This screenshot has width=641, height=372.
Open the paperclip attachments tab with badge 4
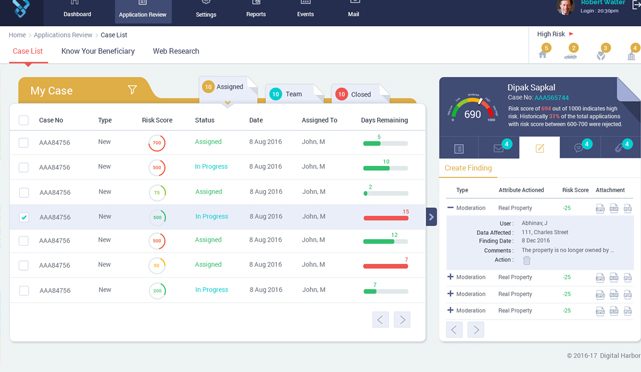pos(621,148)
